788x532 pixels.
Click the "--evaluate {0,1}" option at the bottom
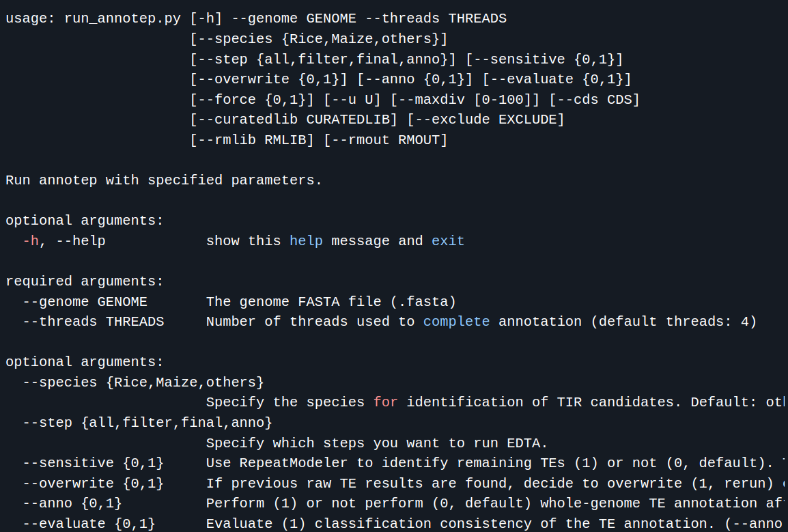(x=89, y=523)
